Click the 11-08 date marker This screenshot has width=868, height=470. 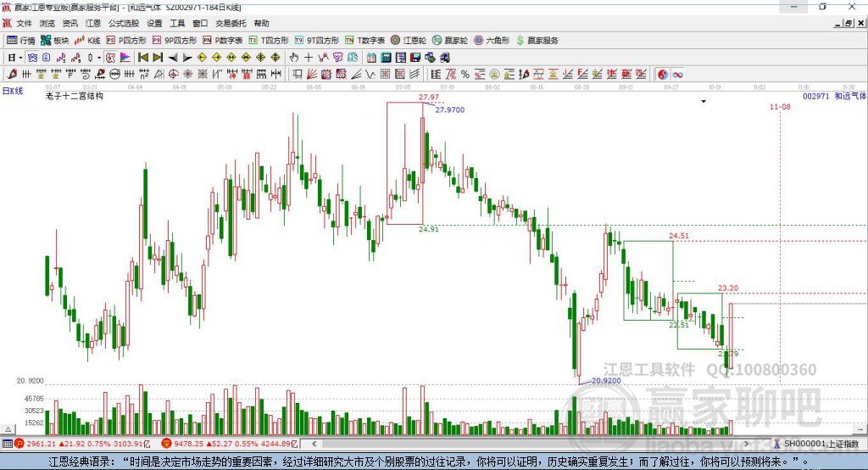780,106
